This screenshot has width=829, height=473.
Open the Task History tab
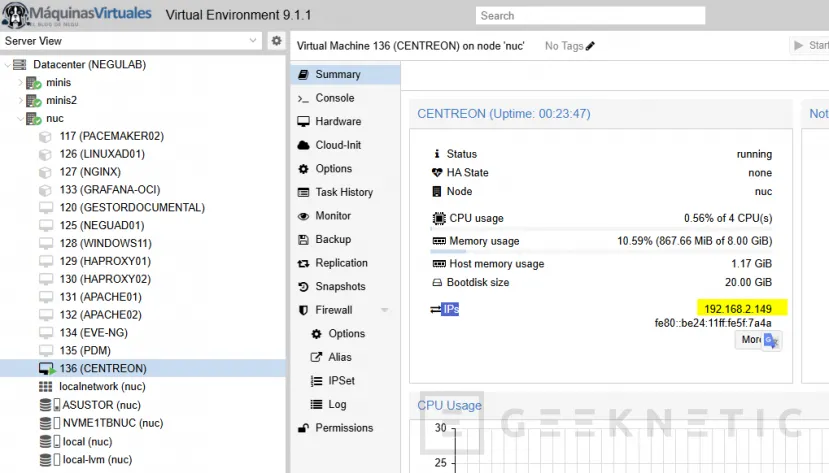[345, 192]
